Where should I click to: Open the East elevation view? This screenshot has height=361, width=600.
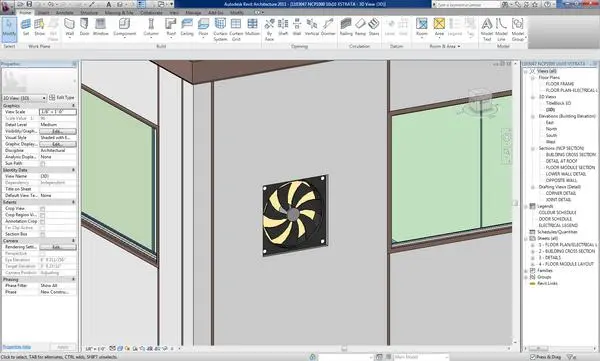pos(549,123)
